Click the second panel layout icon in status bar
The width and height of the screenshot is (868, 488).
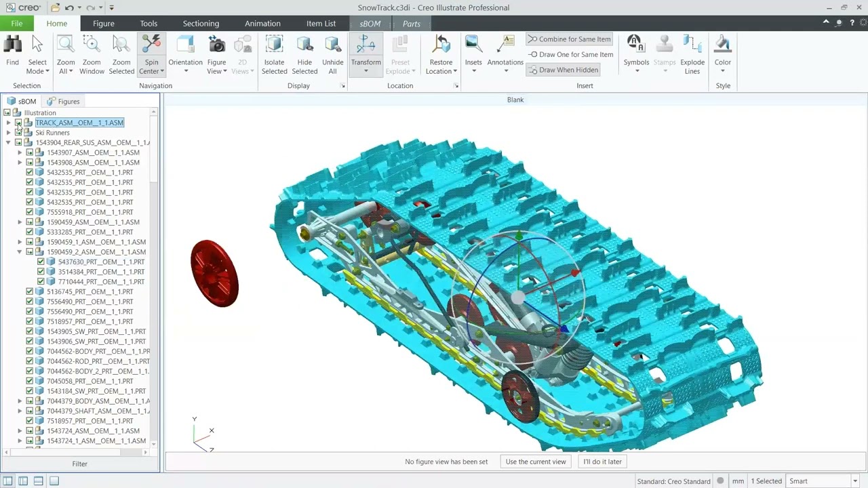click(23, 481)
